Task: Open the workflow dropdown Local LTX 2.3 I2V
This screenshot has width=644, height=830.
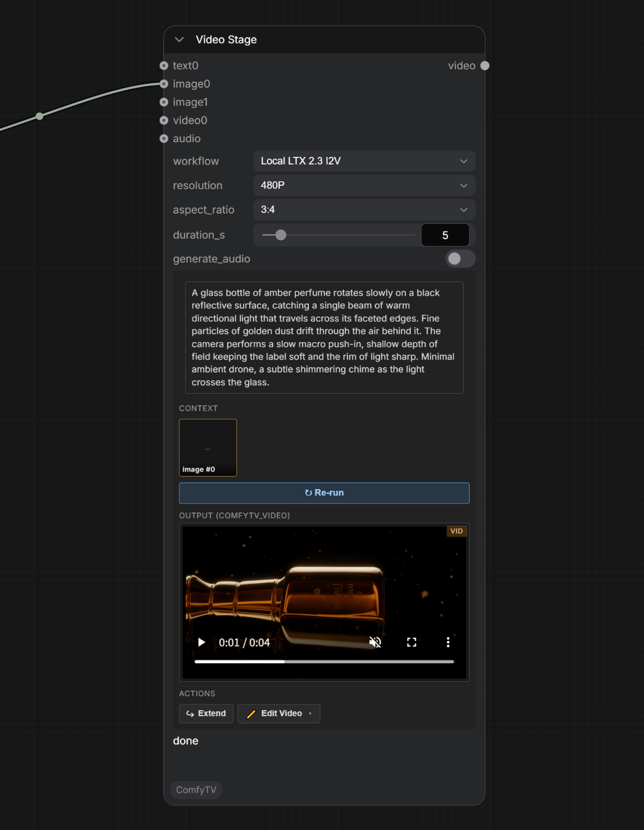Action: coord(364,161)
